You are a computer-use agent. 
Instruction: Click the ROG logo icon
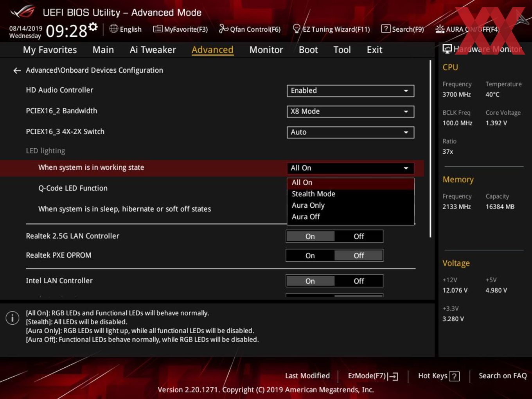tap(22, 12)
